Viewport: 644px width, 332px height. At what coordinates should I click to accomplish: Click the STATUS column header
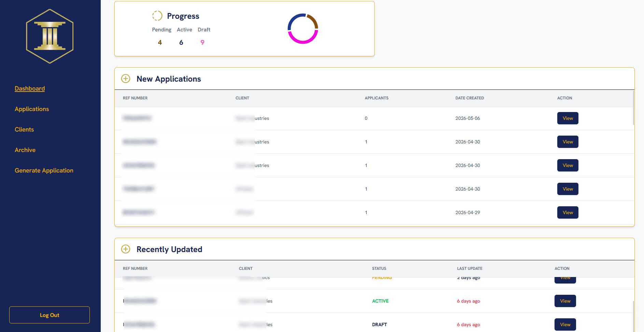[x=379, y=268]
